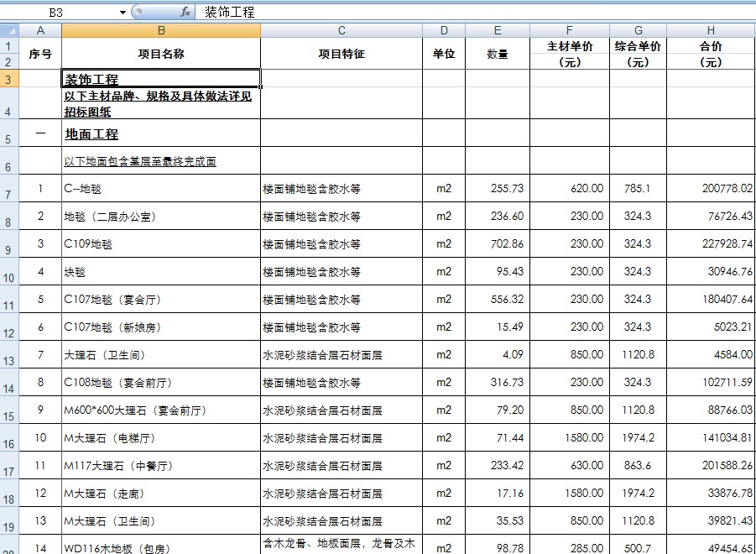756x554 pixels.
Task: Click total price 227928.74
Action: [712, 243]
